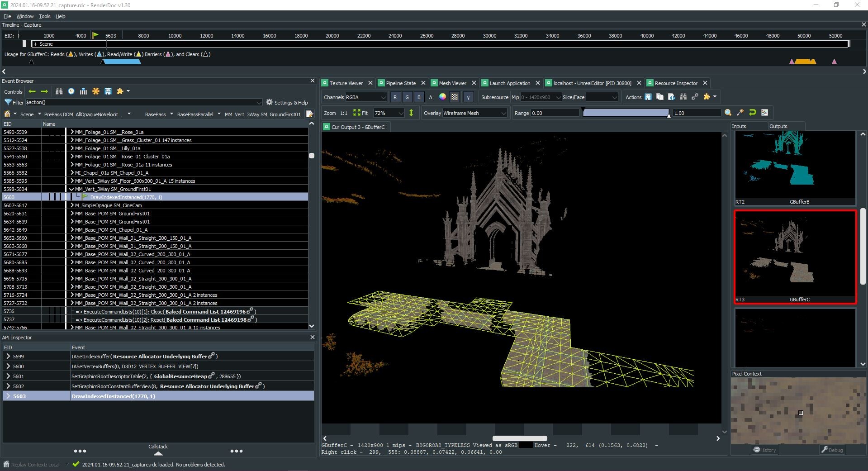
Task: Open the Settings & Help gear icon
Action: point(270,102)
